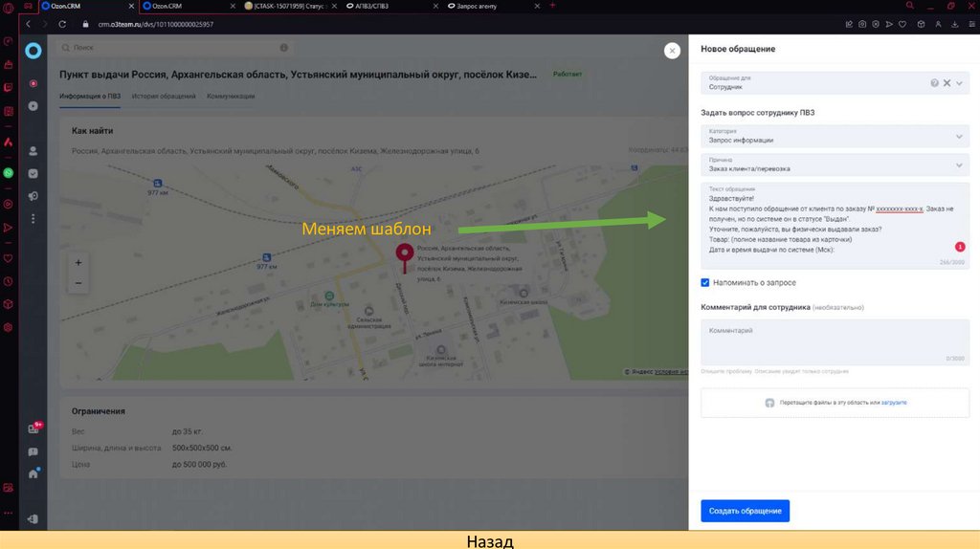Click the logout icon at CRM sidebar bottom
The height and width of the screenshot is (549, 980).
point(33,519)
